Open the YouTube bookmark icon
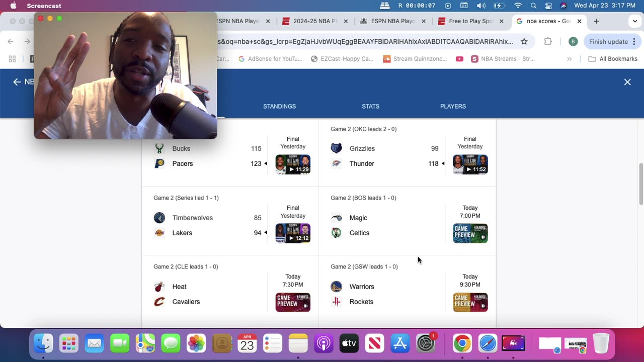This screenshot has width=644, height=362. coord(459,59)
